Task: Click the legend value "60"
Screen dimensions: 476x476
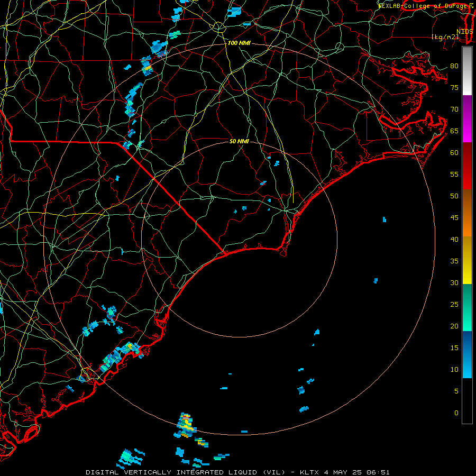Action: [x=454, y=153]
